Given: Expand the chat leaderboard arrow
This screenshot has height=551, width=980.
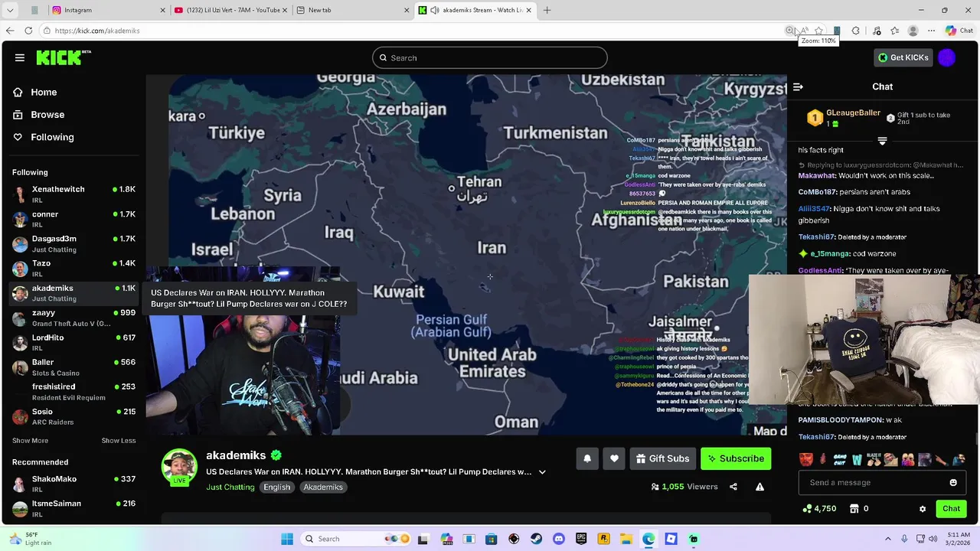Looking at the screenshot, I should 882,142.
